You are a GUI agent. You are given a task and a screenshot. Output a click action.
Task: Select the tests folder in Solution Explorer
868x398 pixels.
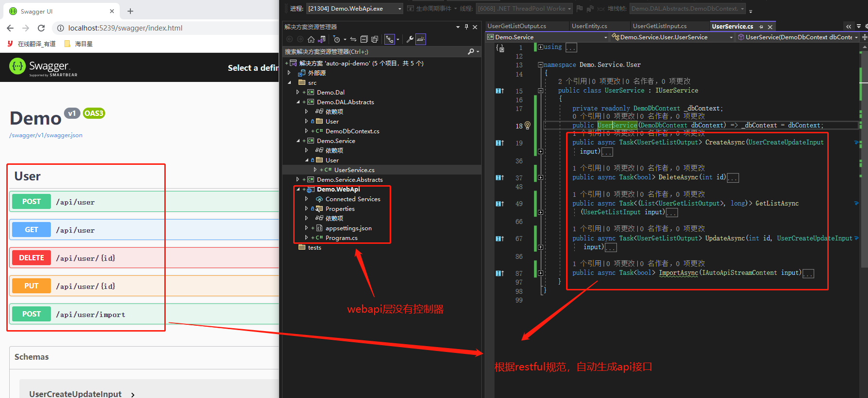315,247
